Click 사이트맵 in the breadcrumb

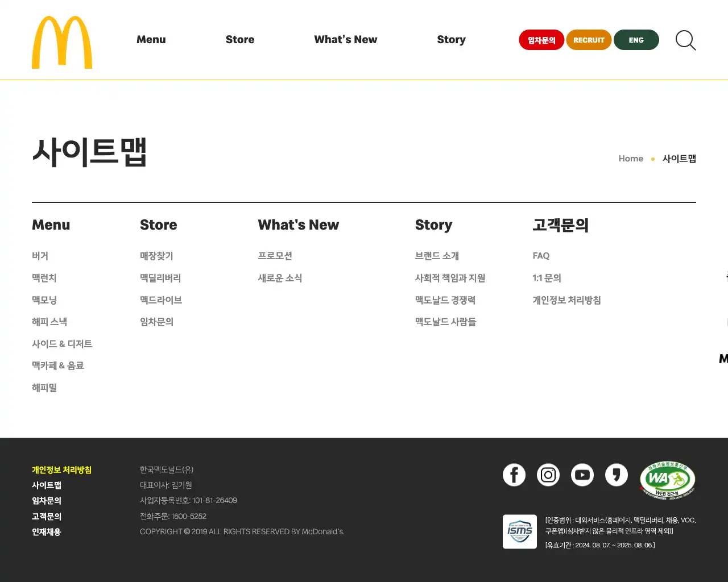point(679,159)
